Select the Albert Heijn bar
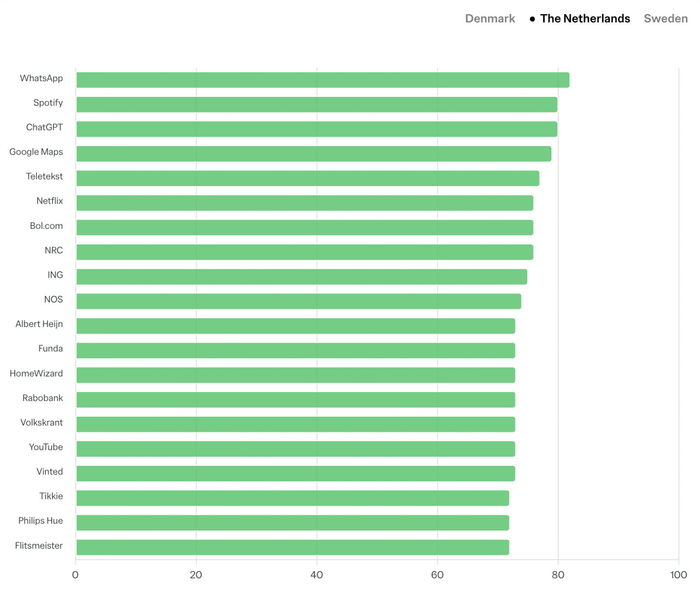This screenshot has width=700, height=599. (296, 326)
